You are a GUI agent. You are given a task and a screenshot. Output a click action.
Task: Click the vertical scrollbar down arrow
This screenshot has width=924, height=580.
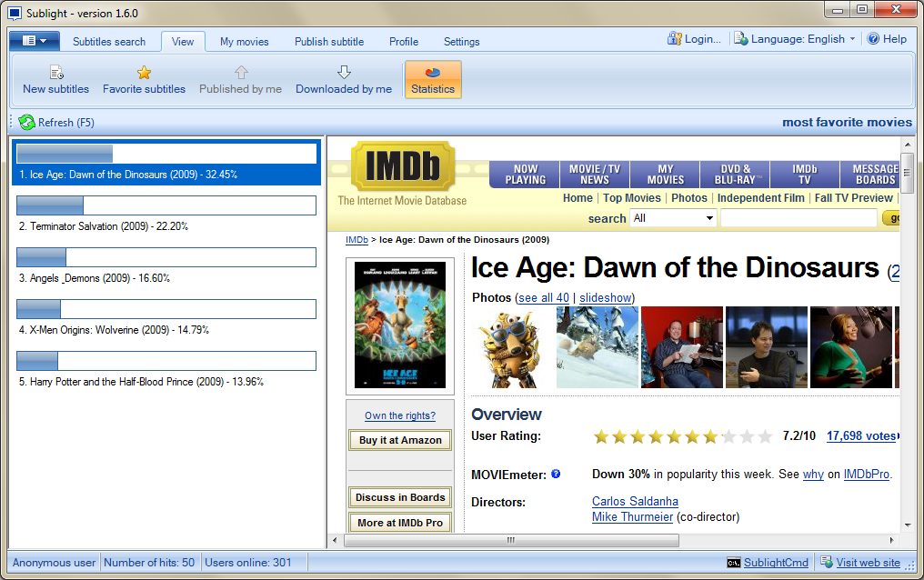(908, 525)
